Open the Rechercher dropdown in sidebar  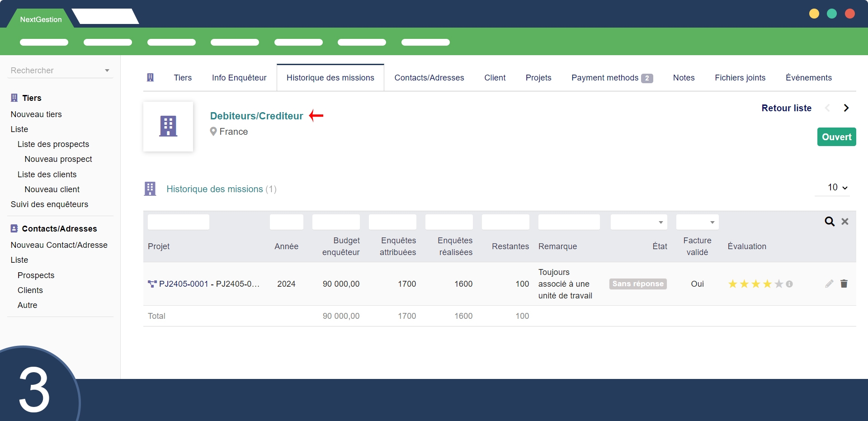point(60,71)
